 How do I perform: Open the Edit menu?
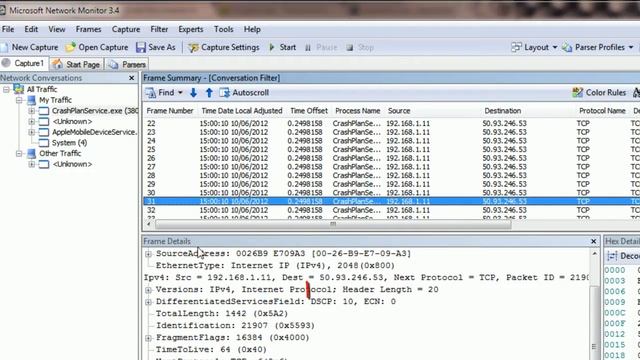click(31, 29)
